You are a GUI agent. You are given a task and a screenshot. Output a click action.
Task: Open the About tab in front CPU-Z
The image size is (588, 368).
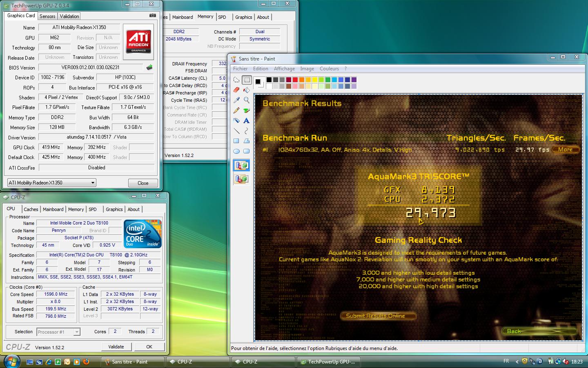[134, 209]
